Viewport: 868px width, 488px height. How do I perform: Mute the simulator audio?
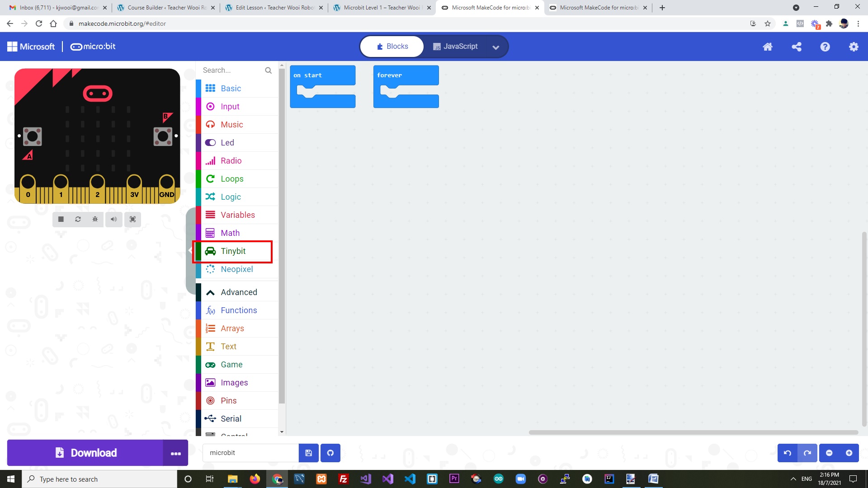(x=113, y=219)
